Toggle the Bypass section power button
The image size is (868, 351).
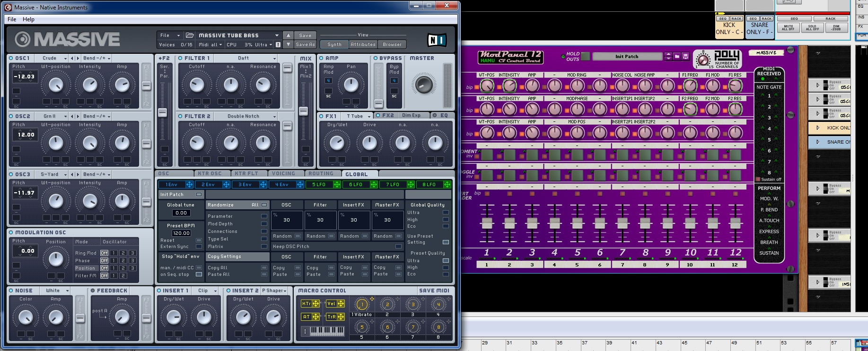tap(376, 58)
